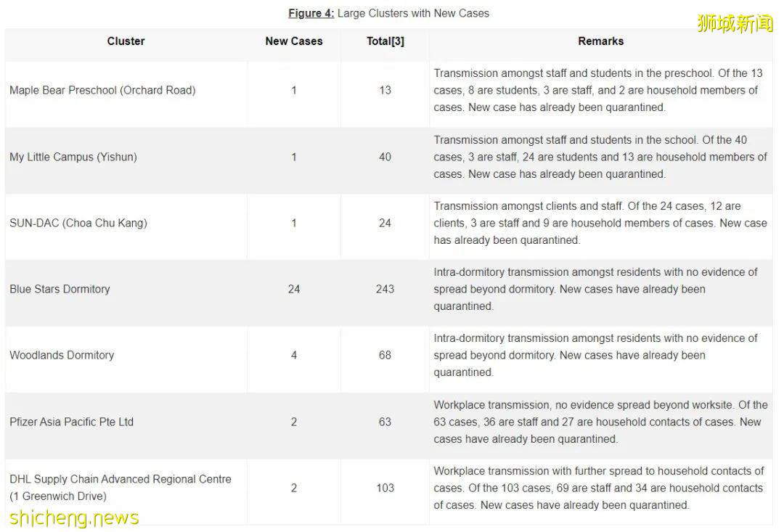Click the Chinese watermark logo at top right
Viewport: 784px width, 532px height.
point(735,23)
